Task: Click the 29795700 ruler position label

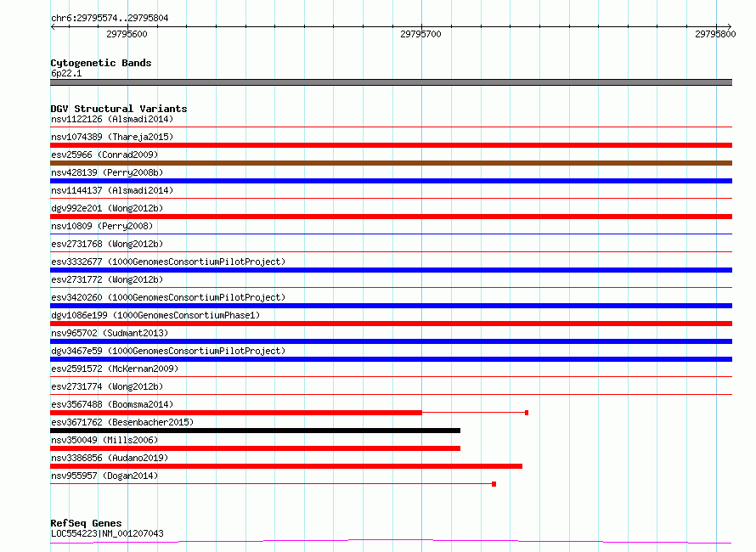Action: [420, 34]
